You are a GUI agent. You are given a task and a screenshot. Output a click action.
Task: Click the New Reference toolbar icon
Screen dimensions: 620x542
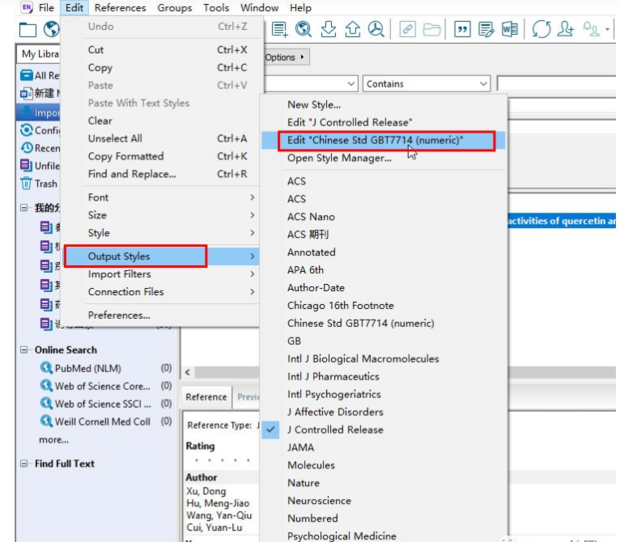[280, 29]
